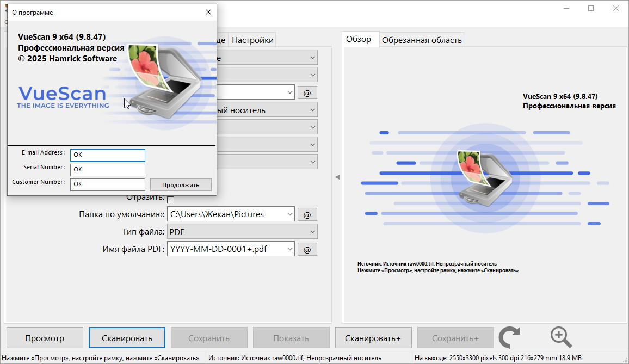Viewport: 629px width, 364px height.
Task: Open the @ button beside Имя файла PDF
Action: pos(307,249)
